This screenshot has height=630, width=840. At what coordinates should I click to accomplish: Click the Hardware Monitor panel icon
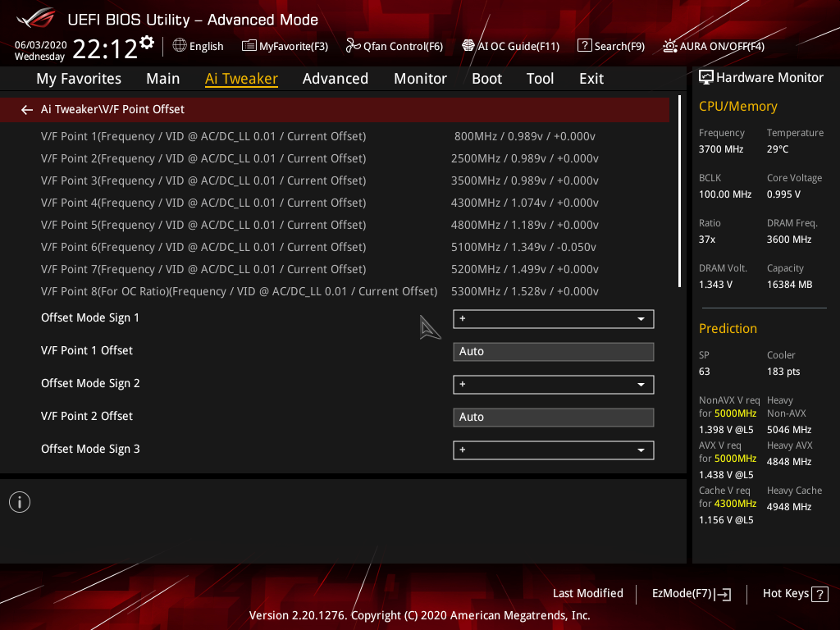706,77
